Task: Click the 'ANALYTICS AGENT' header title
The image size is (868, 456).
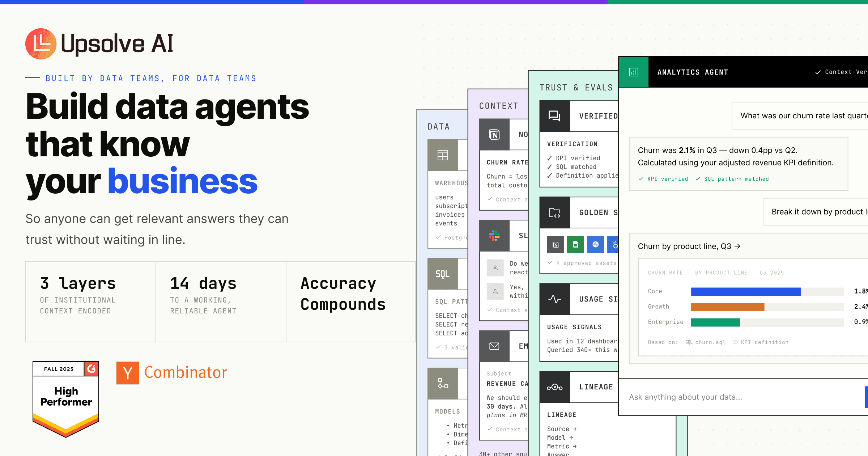Action: coord(693,72)
